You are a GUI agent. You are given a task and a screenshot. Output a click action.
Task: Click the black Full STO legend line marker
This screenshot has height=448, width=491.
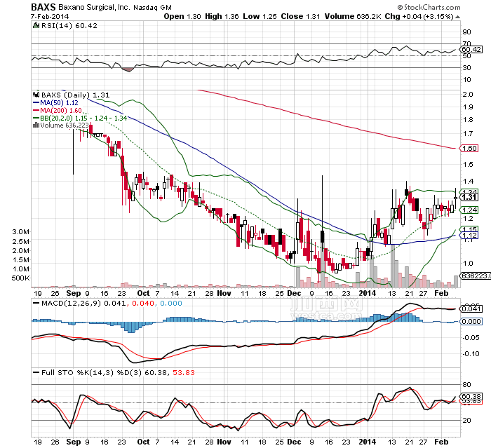tap(36, 372)
